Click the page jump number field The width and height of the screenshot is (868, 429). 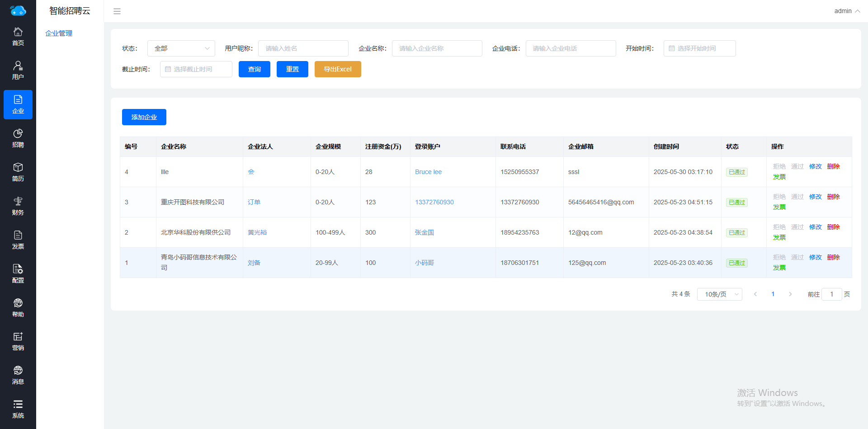(x=832, y=294)
